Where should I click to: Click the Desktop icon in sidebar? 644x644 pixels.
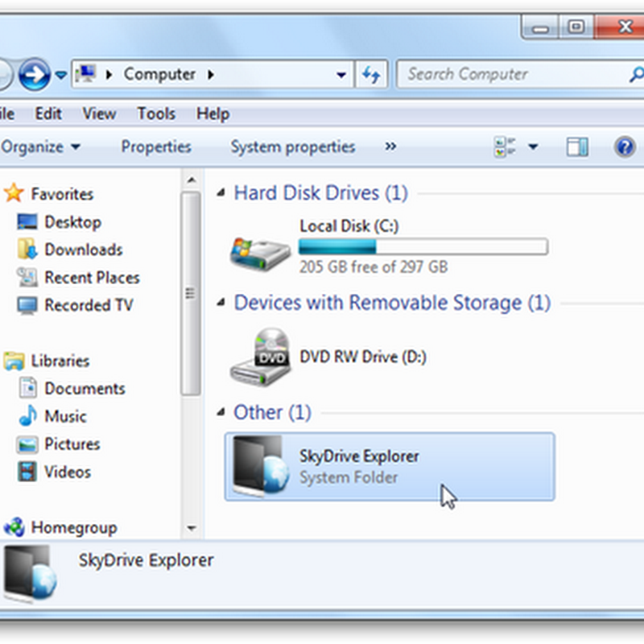[27, 222]
